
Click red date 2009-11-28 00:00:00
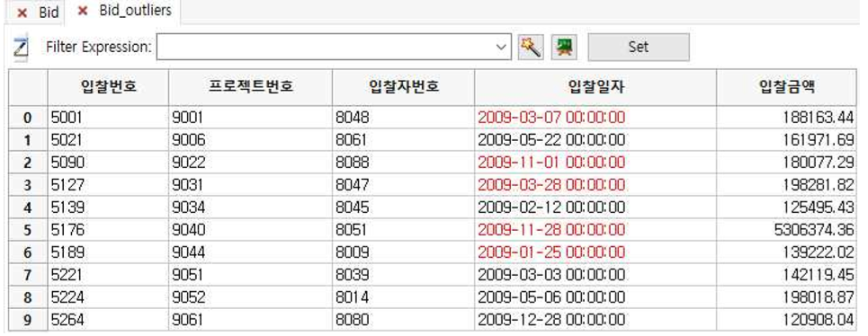pos(595,230)
